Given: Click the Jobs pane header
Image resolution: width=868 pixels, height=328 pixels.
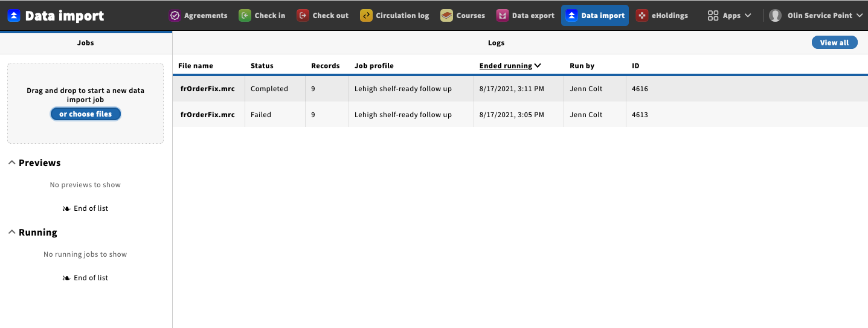Looking at the screenshot, I should [86, 43].
